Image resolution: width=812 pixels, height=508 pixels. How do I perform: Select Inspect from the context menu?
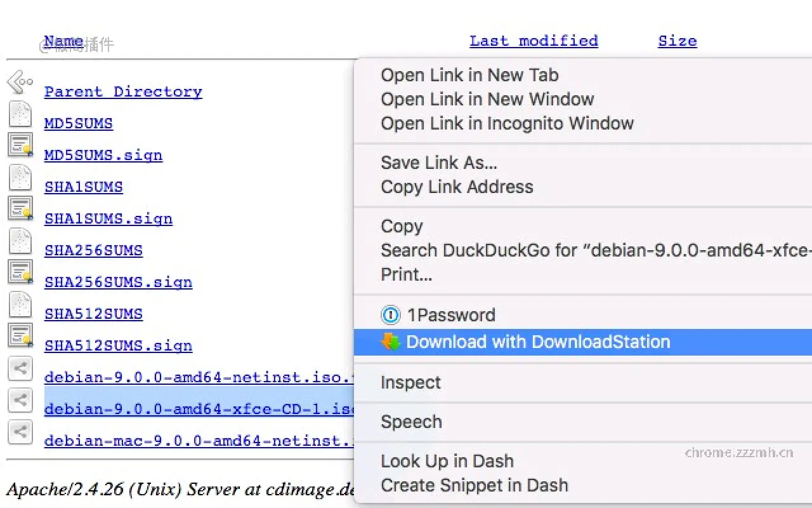pos(410,382)
